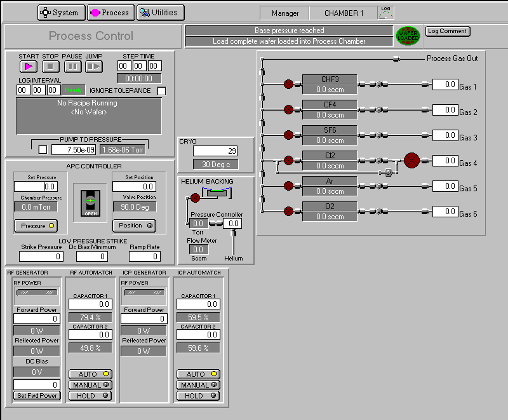Open the Utilities menu
Screen dimensions: 508x420
[x=161, y=12]
